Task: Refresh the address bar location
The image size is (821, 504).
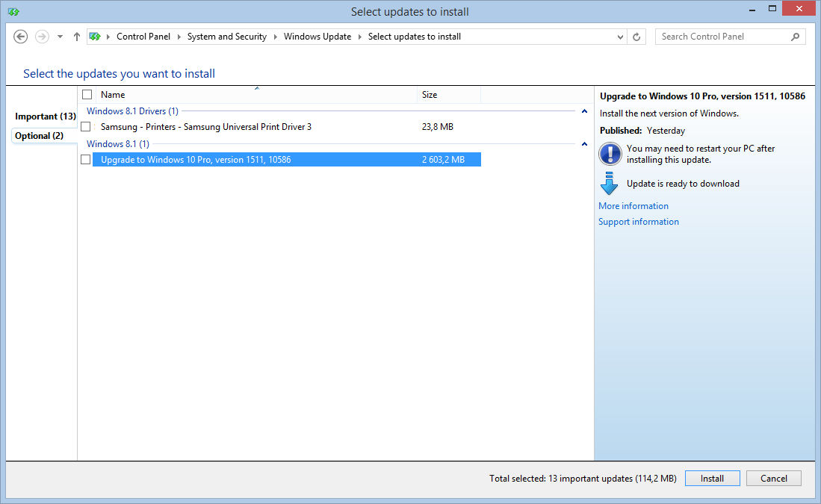Action: pyautogui.click(x=636, y=37)
